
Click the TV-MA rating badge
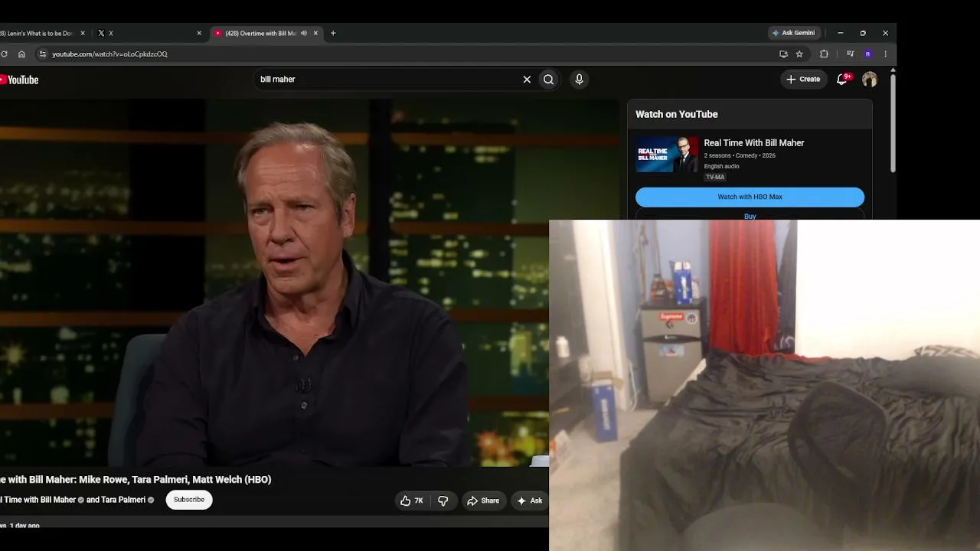tap(715, 178)
